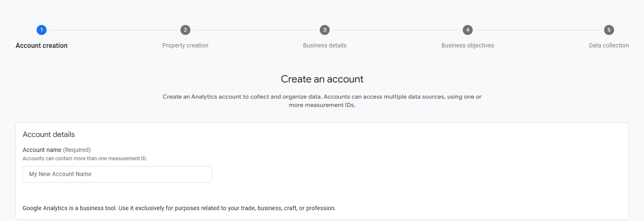The width and height of the screenshot is (644, 221).
Task: Select step 2 circle for Property creation
Action: click(185, 30)
